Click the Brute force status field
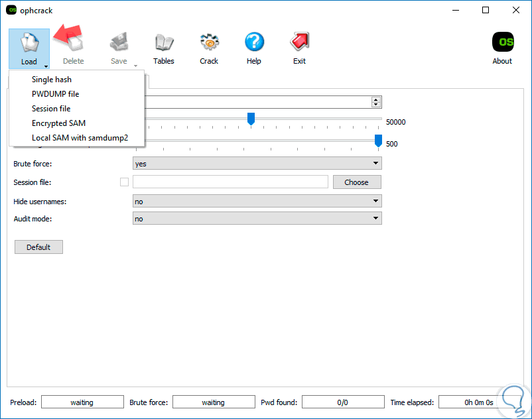Viewport: 532px width, 419px height. click(214, 402)
